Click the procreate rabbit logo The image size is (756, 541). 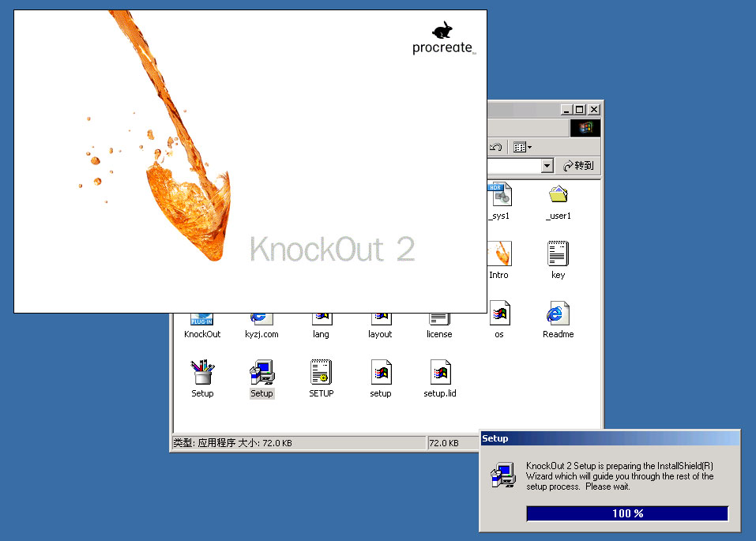(442, 31)
